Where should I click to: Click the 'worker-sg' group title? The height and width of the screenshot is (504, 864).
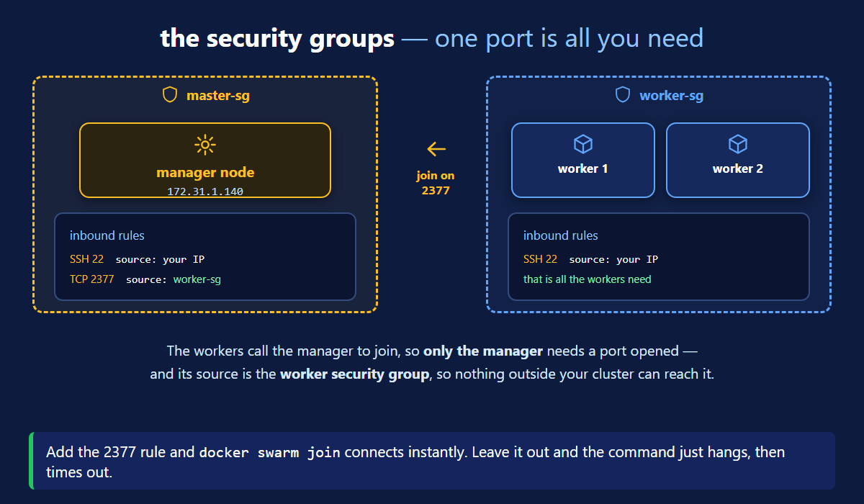point(672,95)
